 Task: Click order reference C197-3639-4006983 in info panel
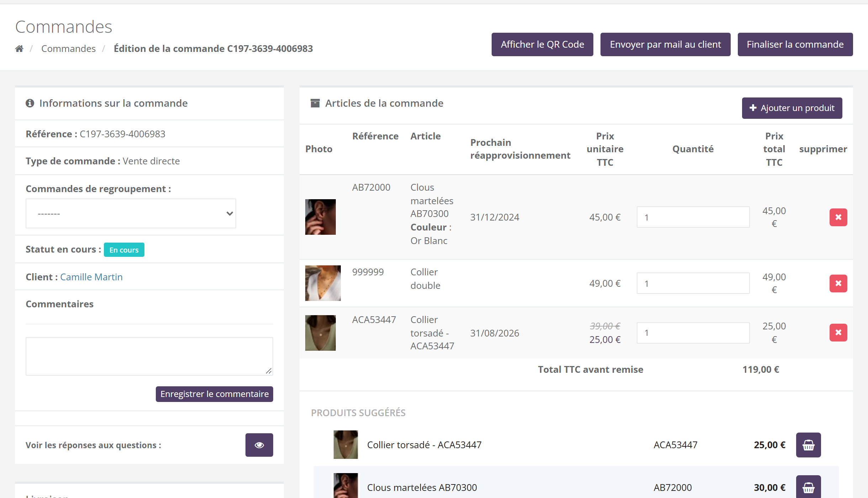point(122,134)
